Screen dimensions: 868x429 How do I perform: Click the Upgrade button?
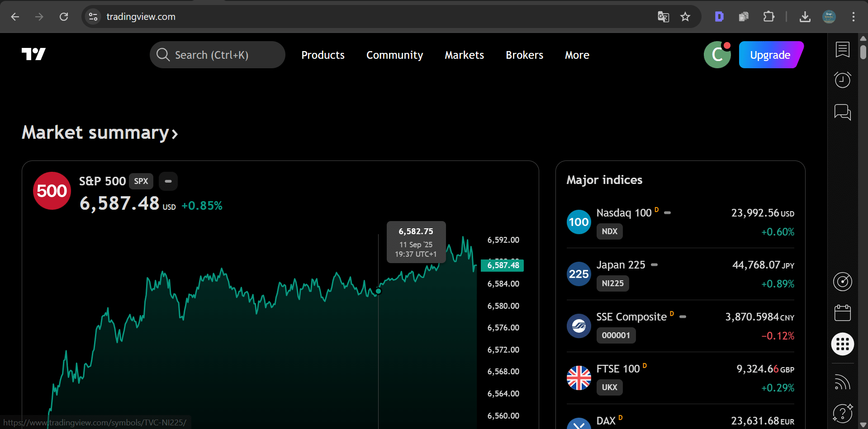770,55
